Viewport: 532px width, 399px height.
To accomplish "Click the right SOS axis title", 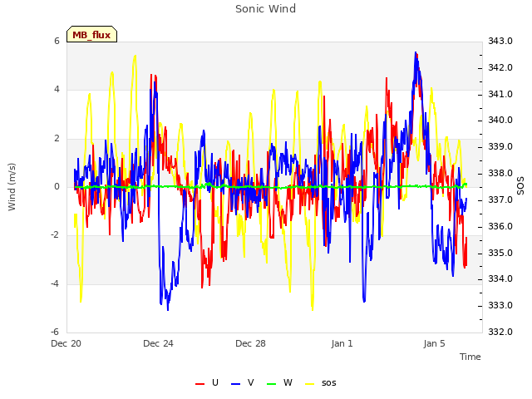I will (520, 186).
